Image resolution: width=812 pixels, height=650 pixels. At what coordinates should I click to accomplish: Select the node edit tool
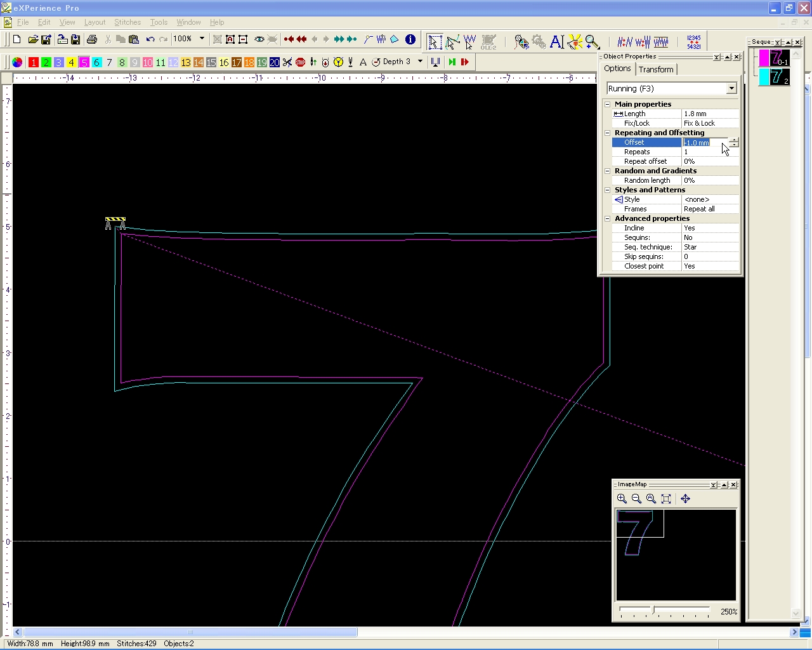tap(453, 42)
